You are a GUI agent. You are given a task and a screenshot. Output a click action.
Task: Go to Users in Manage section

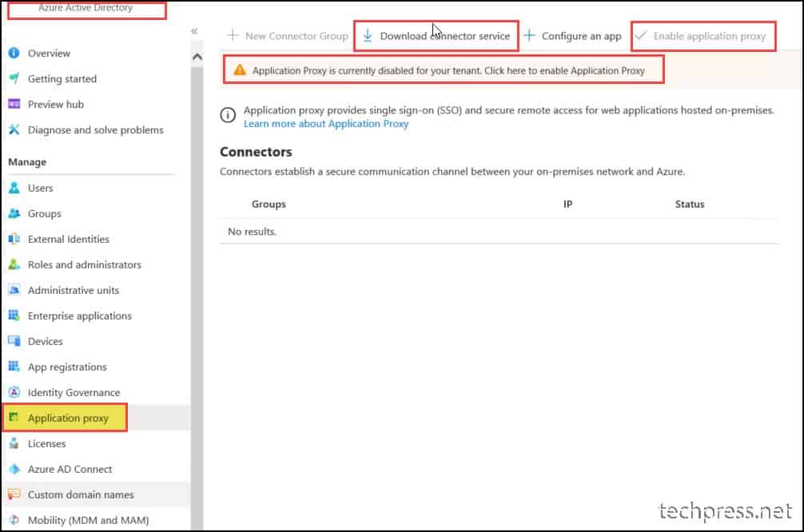40,188
